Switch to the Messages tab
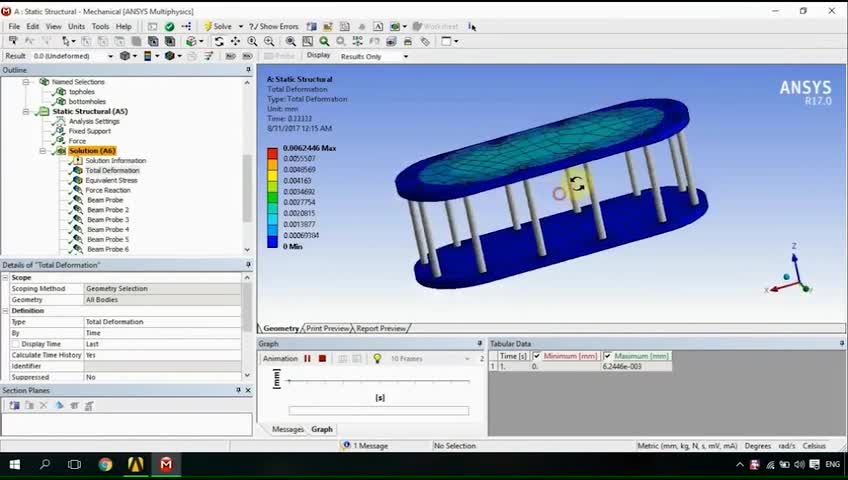 point(288,429)
